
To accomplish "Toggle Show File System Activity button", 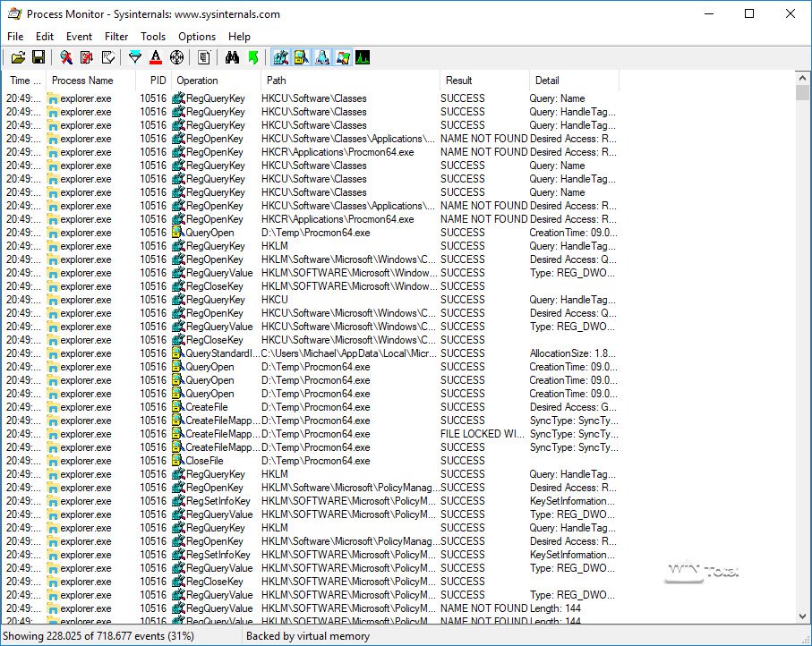I will tap(302, 58).
